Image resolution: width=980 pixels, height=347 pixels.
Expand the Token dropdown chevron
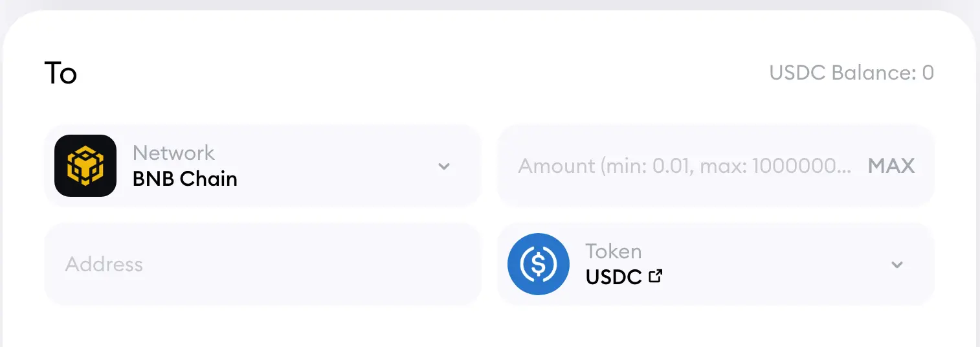897,265
